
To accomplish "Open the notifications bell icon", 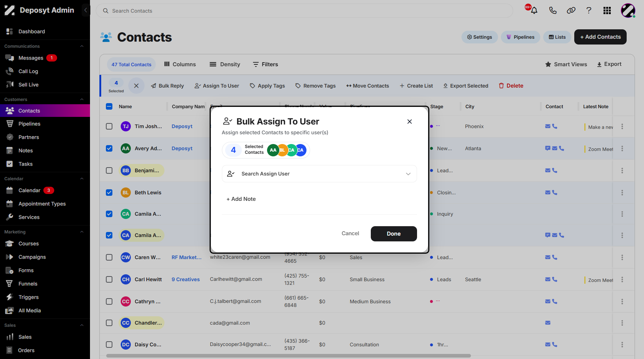I will (534, 10).
